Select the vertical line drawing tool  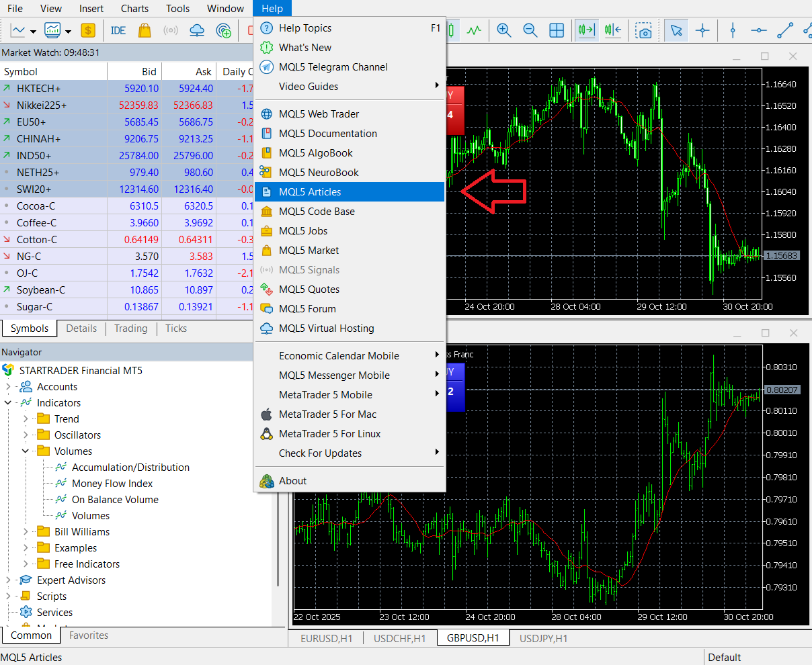point(733,30)
